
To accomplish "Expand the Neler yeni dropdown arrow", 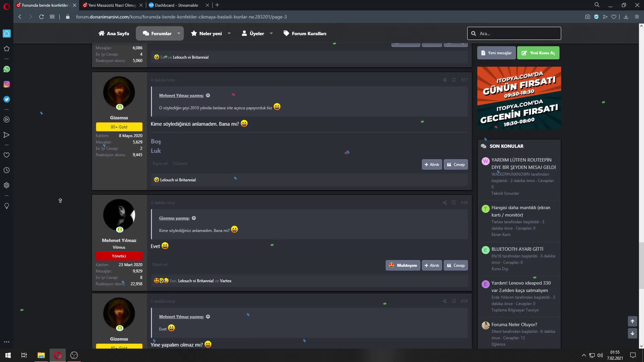I will tap(229, 34).
